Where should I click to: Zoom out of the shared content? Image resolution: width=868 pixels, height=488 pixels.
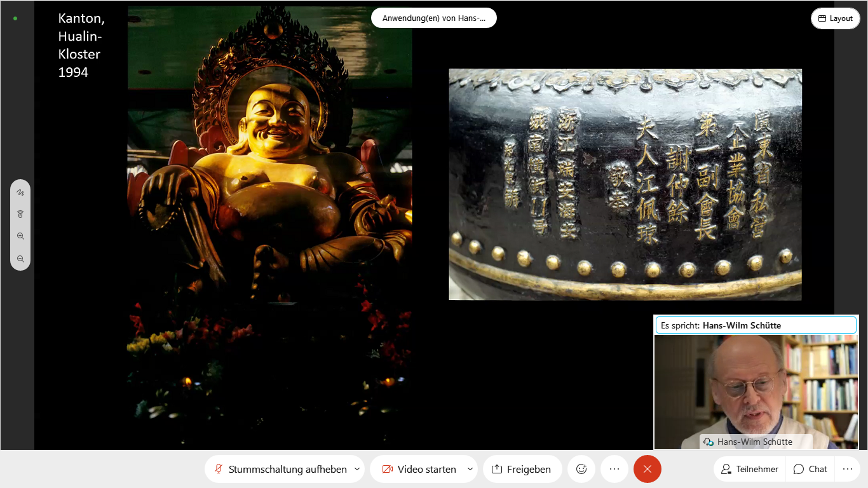[20, 259]
